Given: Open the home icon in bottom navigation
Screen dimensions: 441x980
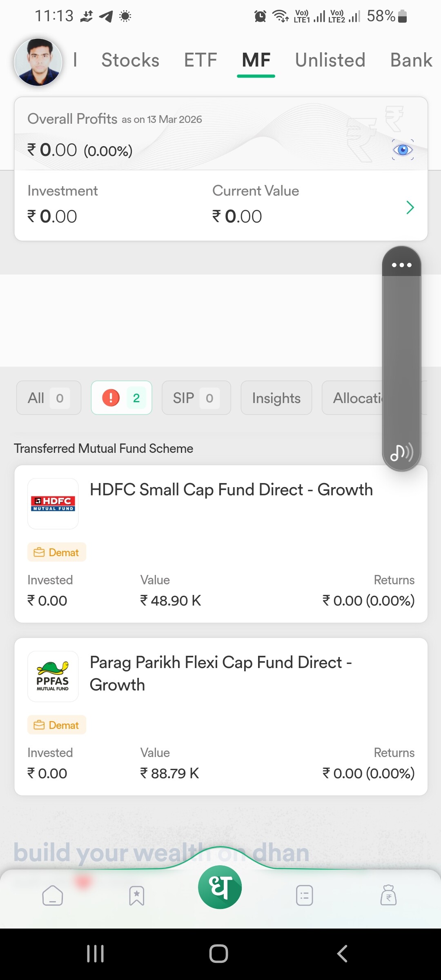Looking at the screenshot, I should [x=53, y=895].
